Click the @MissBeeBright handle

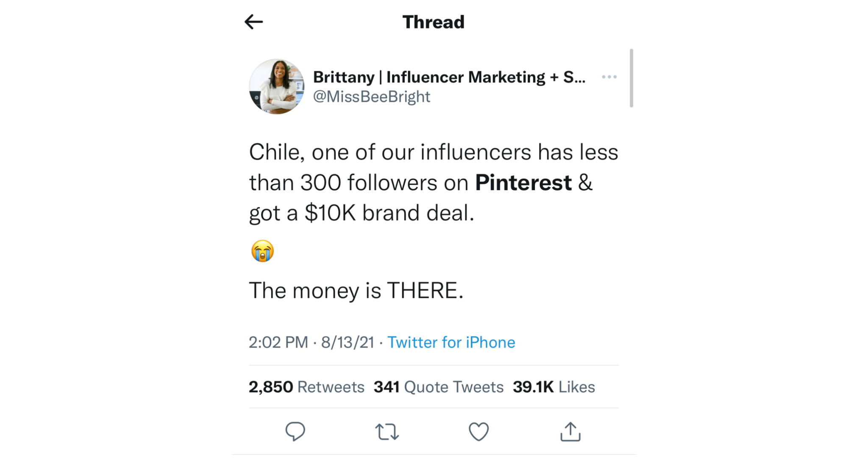(x=372, y=97)
